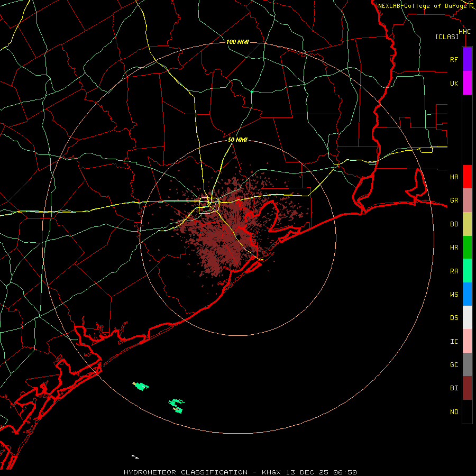
Task: Click the 50 NMI range ring label
Action: point(237,140)
